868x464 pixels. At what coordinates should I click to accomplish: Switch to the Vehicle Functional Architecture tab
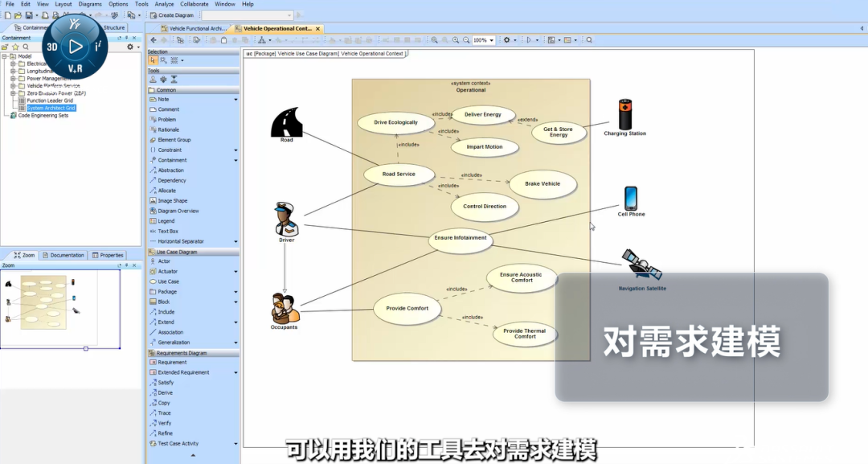tap(195, 29)
